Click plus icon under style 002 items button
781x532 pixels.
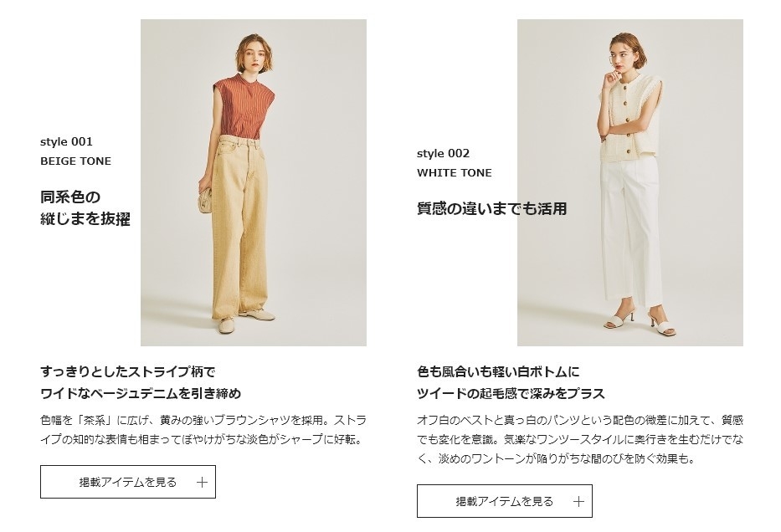pos(578,501)
